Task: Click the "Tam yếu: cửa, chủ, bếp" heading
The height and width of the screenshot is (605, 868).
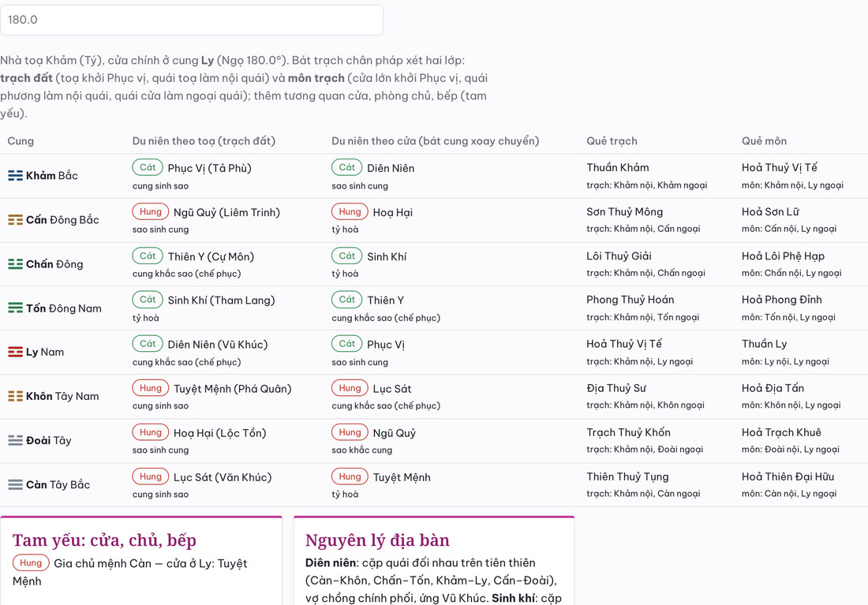Action: (x=105, y=540)
